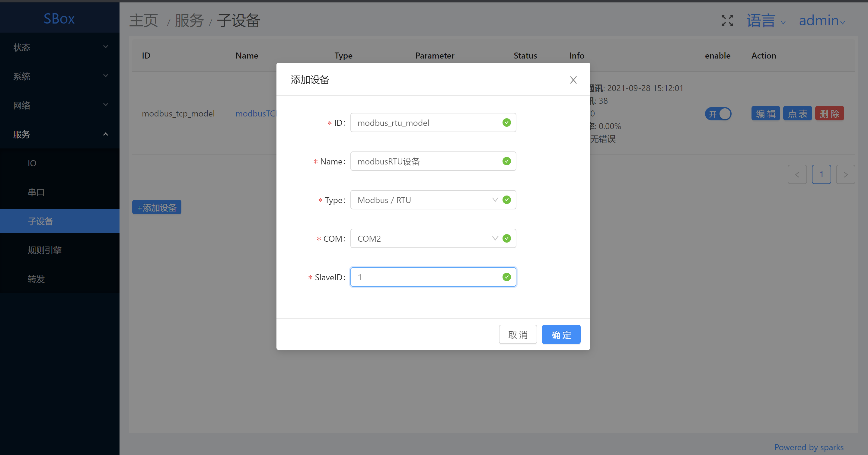The image size is (868, 455).
Task: Click the red 删除 delete button
Action: point(829,114)
